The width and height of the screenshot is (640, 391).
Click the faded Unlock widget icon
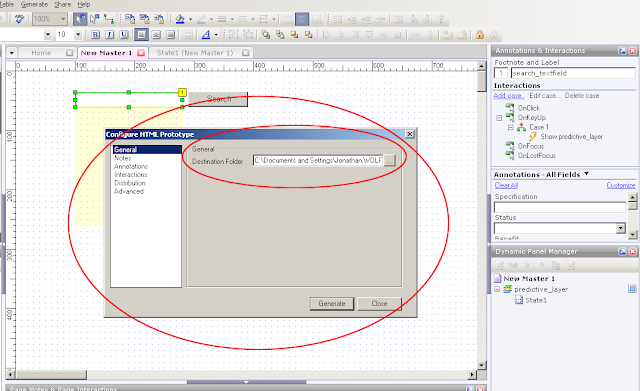pos(494,35)
